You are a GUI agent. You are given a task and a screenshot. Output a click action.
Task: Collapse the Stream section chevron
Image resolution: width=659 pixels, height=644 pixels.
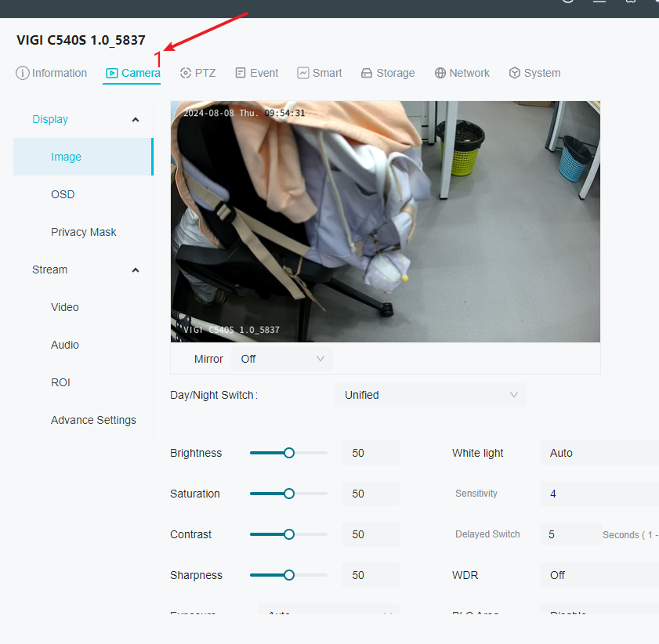136,270
